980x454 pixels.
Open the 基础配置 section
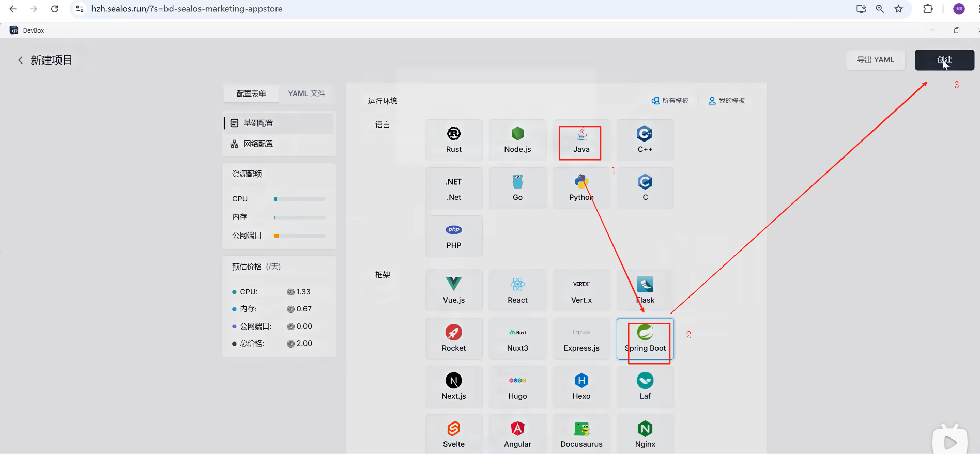click(x=279, y=123)
